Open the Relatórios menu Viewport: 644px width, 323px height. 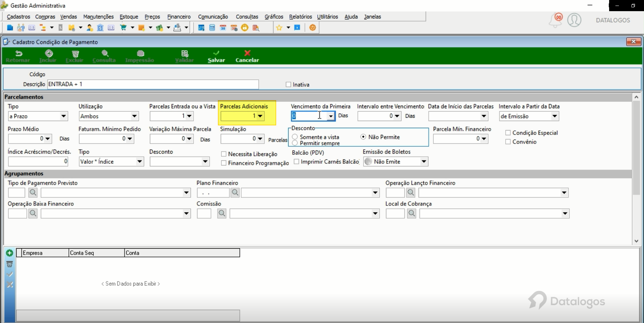(x=301, y=17)
